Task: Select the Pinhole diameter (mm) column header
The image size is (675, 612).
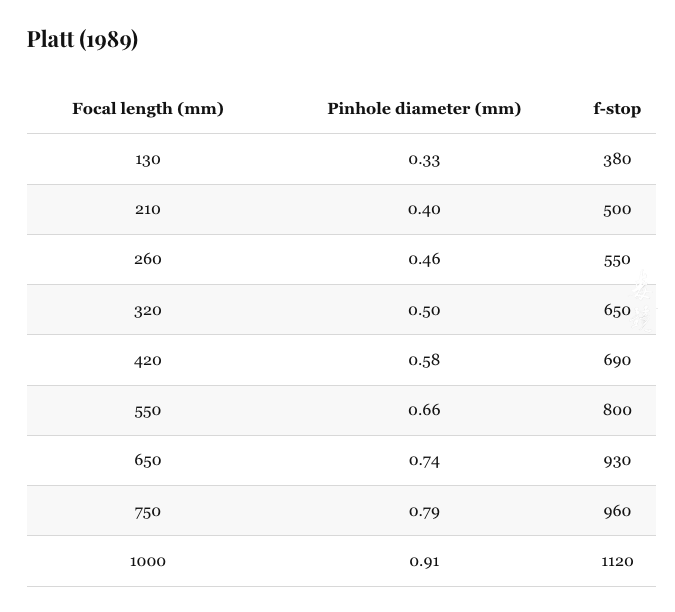Action: 424,108
